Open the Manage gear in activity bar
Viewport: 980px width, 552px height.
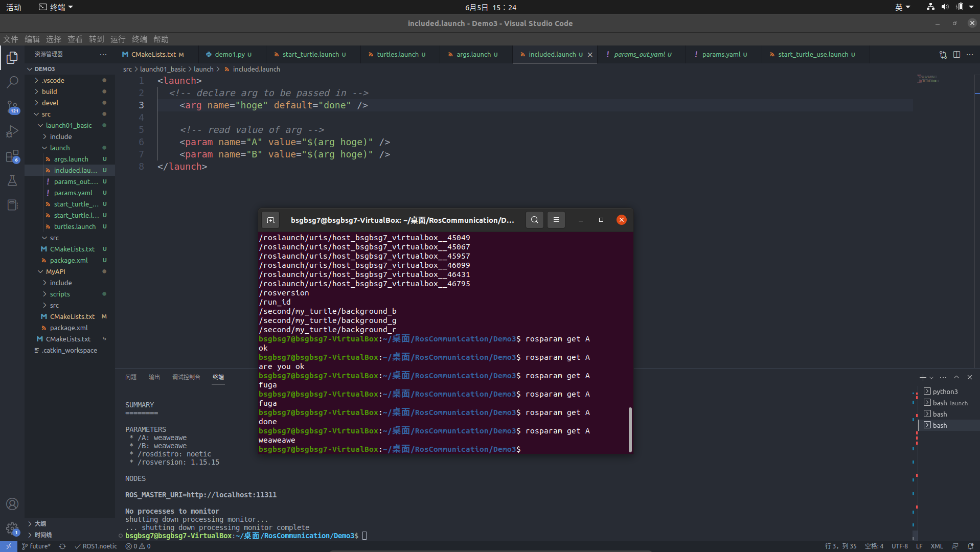(12, 528)
